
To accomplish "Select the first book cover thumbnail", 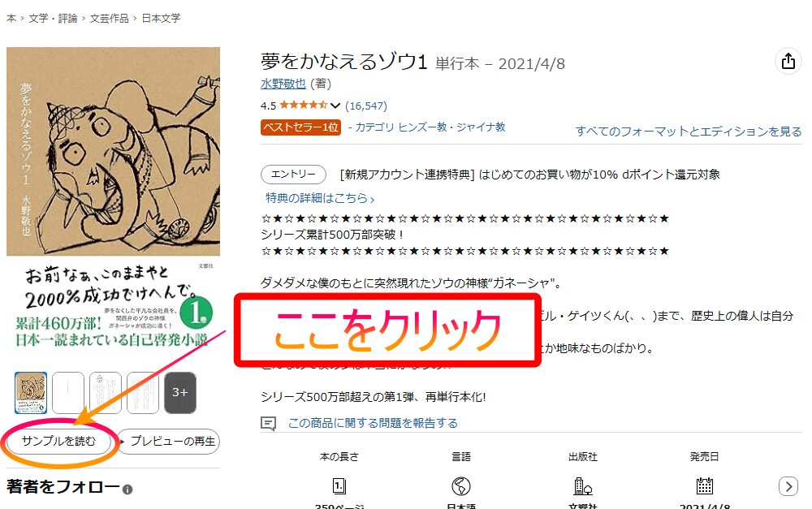I will coord(31,392).
